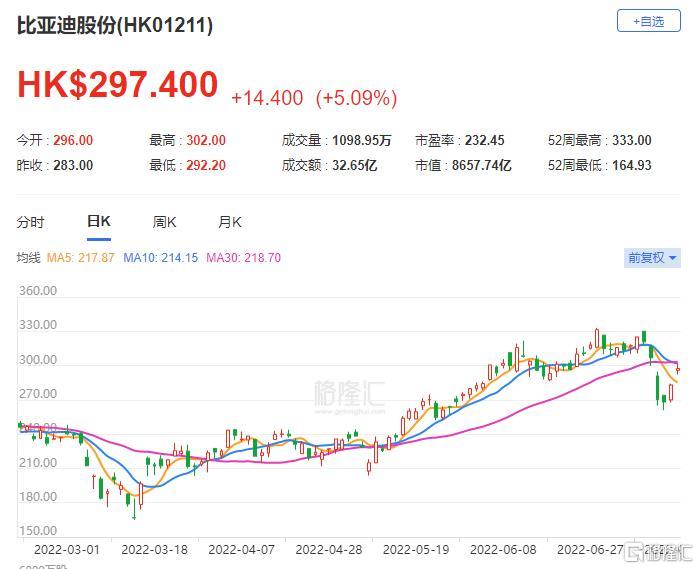Select the 日K daily chart tab
Image resolution: width=699 pixels, height=569 pixels.
[99, 221]
